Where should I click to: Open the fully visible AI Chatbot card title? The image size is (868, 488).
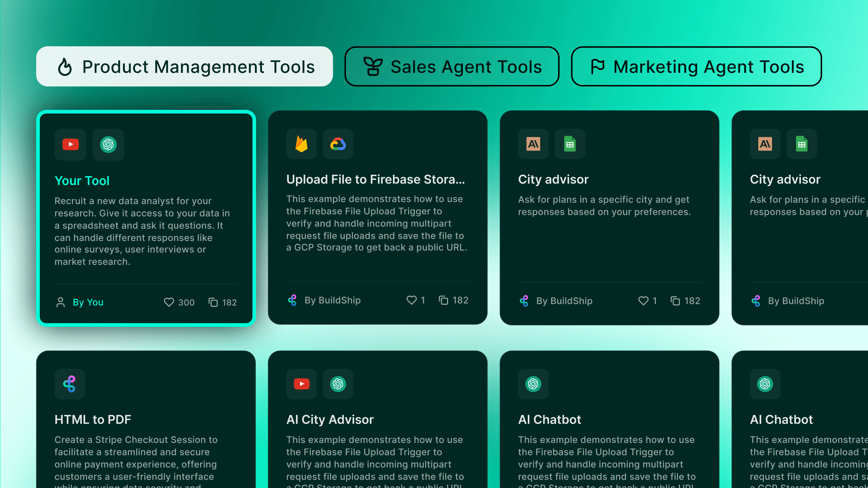pos(549,420)
